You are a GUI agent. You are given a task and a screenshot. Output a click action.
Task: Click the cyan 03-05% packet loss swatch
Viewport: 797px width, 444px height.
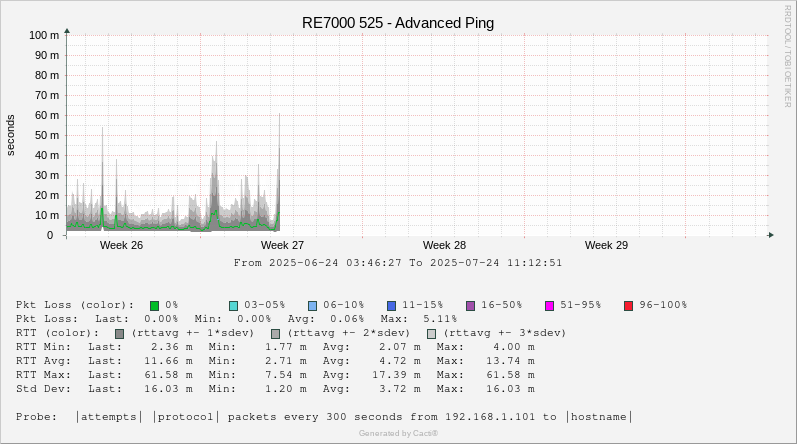233,305
